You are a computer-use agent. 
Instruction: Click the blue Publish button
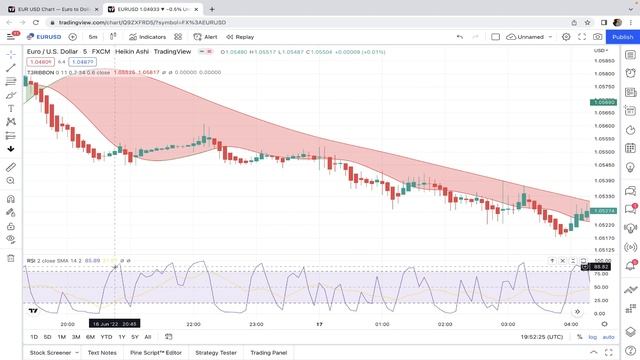tap(622, 37)
